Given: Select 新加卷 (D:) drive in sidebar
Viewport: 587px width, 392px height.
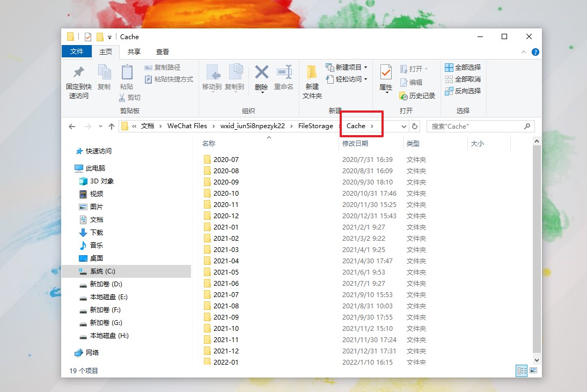Looking at the screenshot, I should pos(101,284).
